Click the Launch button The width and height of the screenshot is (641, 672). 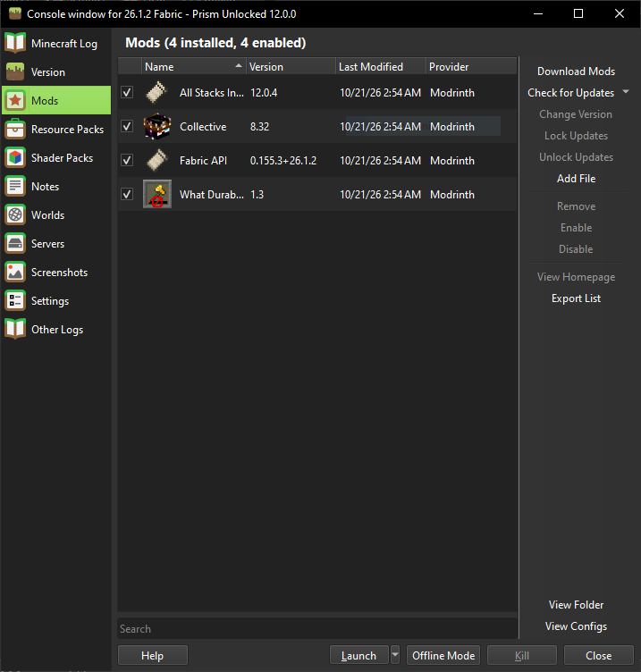coord(358,655)
